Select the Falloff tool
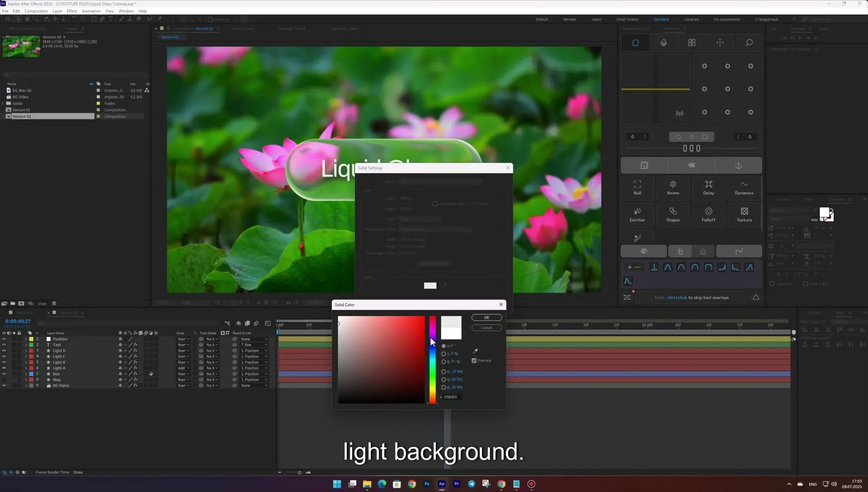Screen dimensions: 868x492 708,214
